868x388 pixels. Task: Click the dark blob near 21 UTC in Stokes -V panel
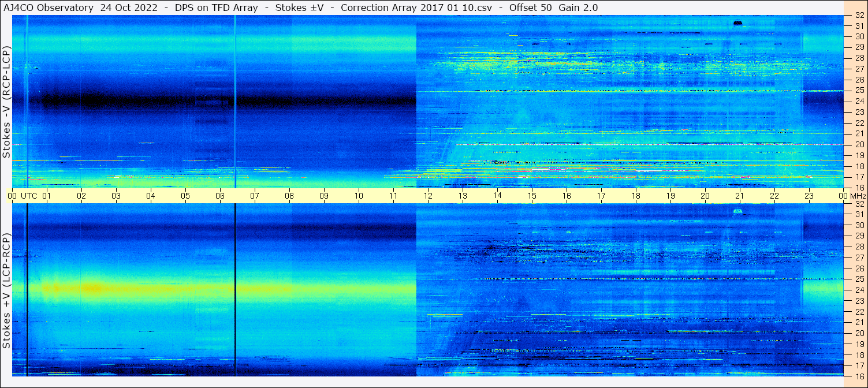point(737,23)
